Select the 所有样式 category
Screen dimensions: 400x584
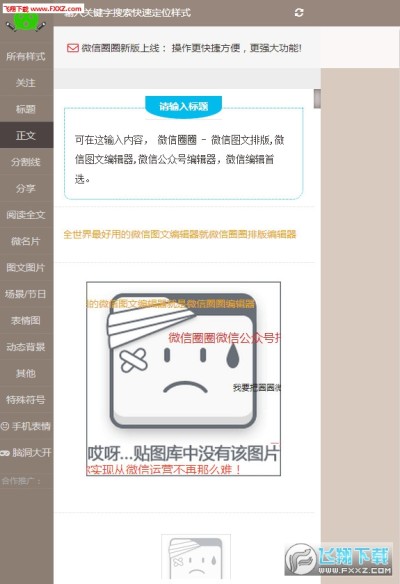26,56
